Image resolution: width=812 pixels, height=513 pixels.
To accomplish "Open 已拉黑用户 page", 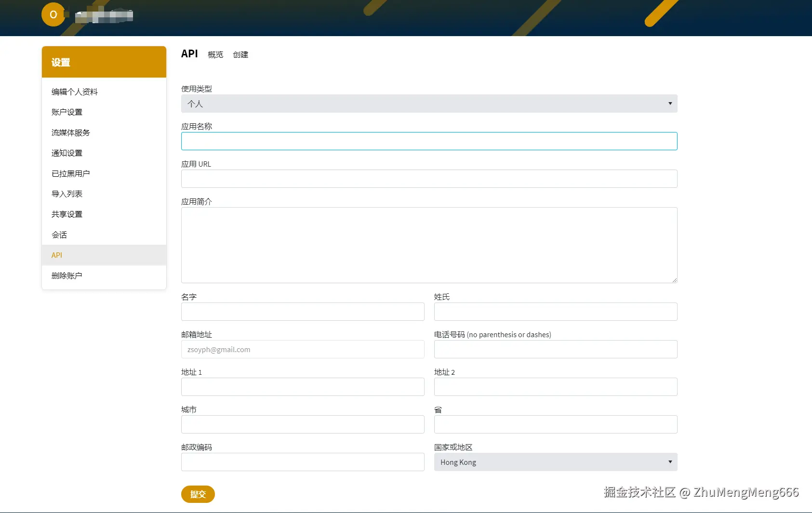I will pos(104,173).
